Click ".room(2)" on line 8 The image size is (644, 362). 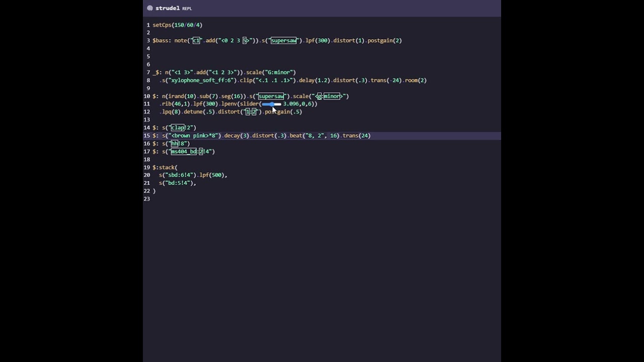coord(415,80)
